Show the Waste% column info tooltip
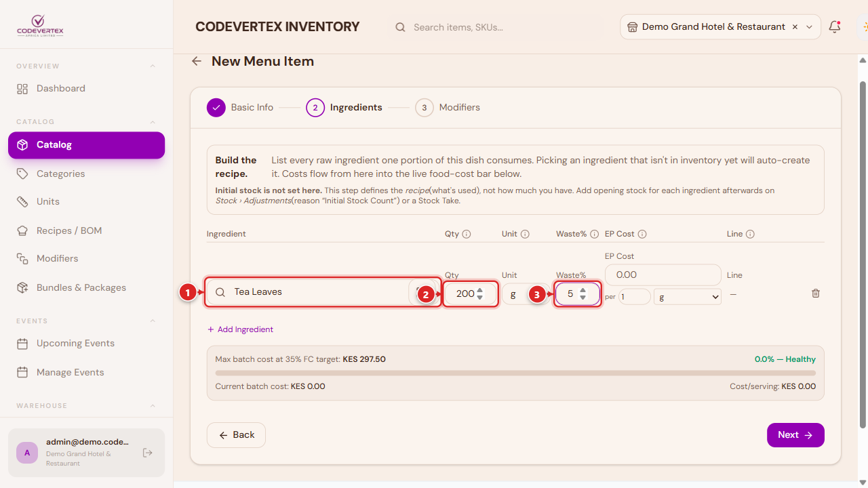The image size is (868, 488). pos(594,234)
